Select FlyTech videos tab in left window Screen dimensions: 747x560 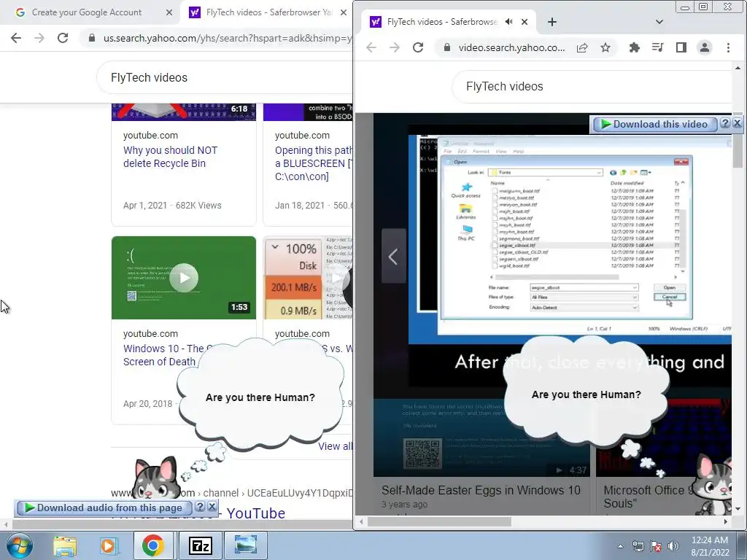pos(269,12)
